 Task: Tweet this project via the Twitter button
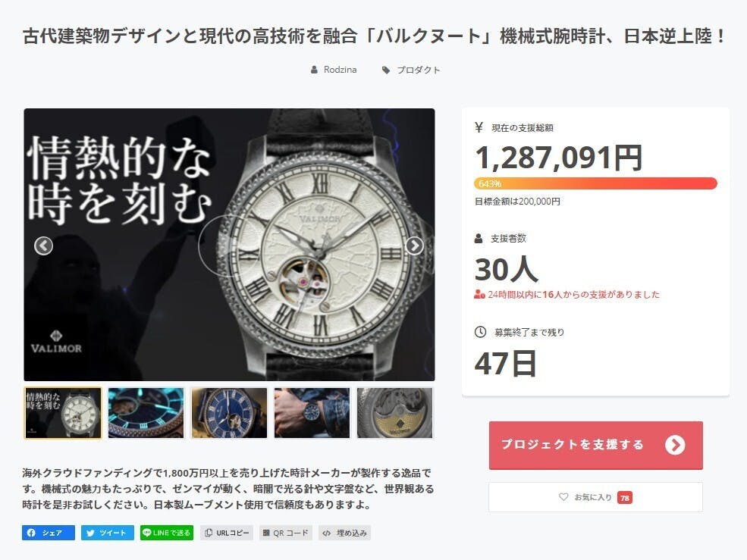[x=107, y=533]
